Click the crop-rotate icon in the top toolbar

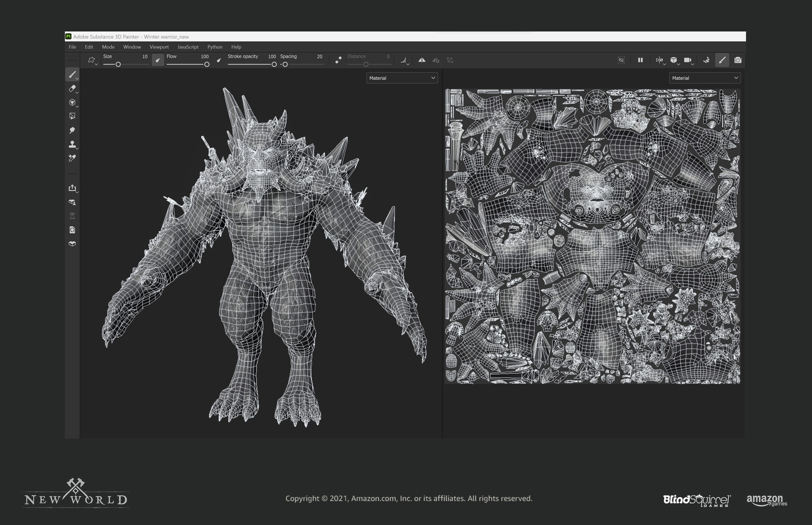[450, 60]
